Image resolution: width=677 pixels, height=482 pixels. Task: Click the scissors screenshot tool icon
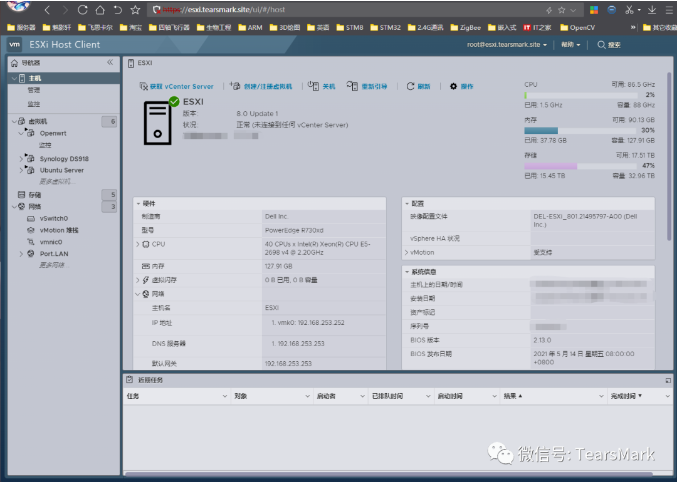(x=630, y=10)
